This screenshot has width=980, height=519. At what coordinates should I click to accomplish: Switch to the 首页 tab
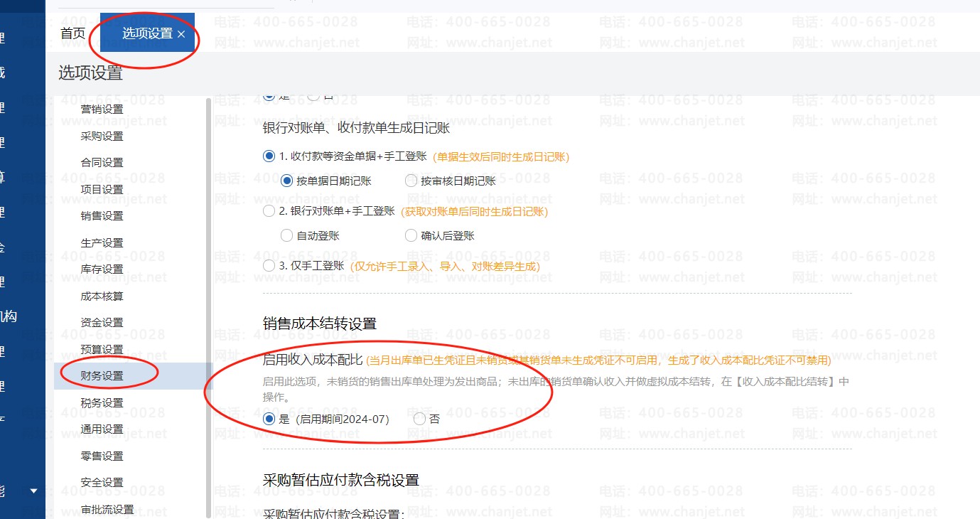tap(72, 33)
